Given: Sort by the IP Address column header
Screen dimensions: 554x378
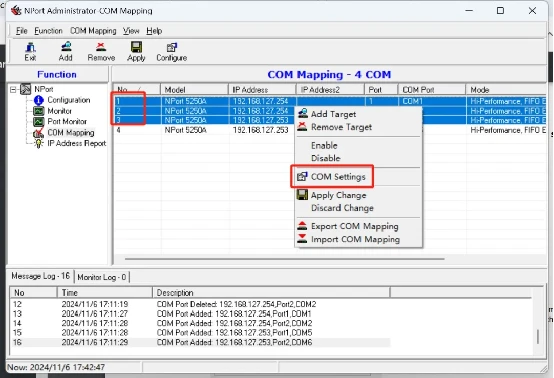Looking at the screenshot, I should click(263, 90).
